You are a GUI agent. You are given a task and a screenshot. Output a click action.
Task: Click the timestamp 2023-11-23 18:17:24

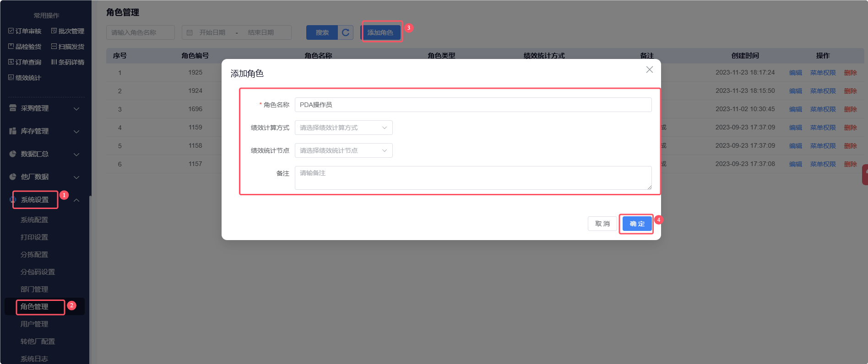tap(745, 72)
